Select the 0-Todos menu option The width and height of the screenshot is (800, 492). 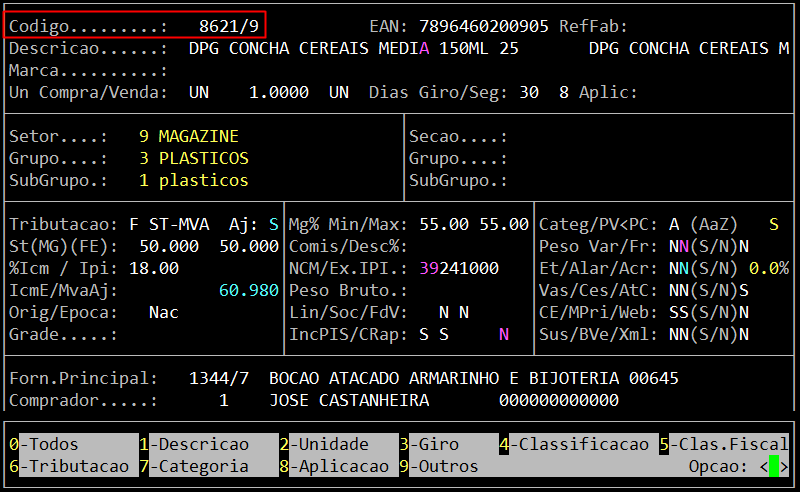click(43, 444)
